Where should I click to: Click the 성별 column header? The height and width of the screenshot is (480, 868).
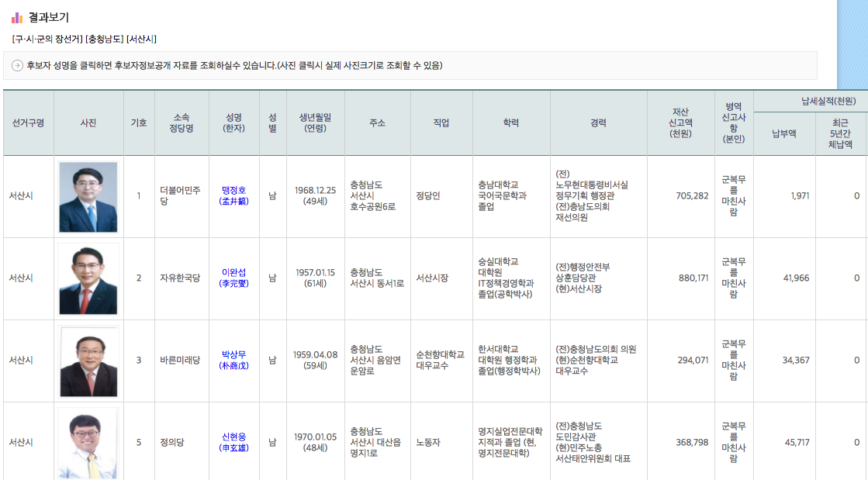tap(272, 123)
